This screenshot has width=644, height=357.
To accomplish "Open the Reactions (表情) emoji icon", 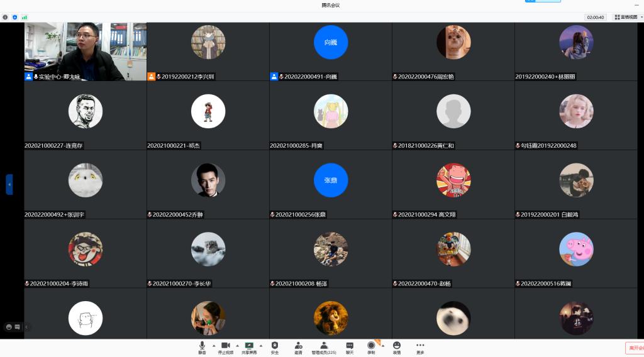I will (397, 346).
